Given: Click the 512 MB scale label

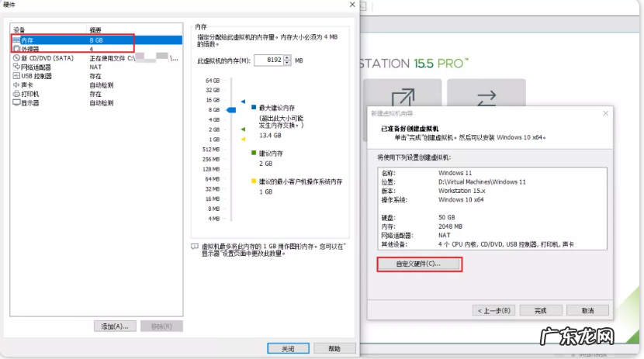Looking at the screenshot, I should [211, 150].
